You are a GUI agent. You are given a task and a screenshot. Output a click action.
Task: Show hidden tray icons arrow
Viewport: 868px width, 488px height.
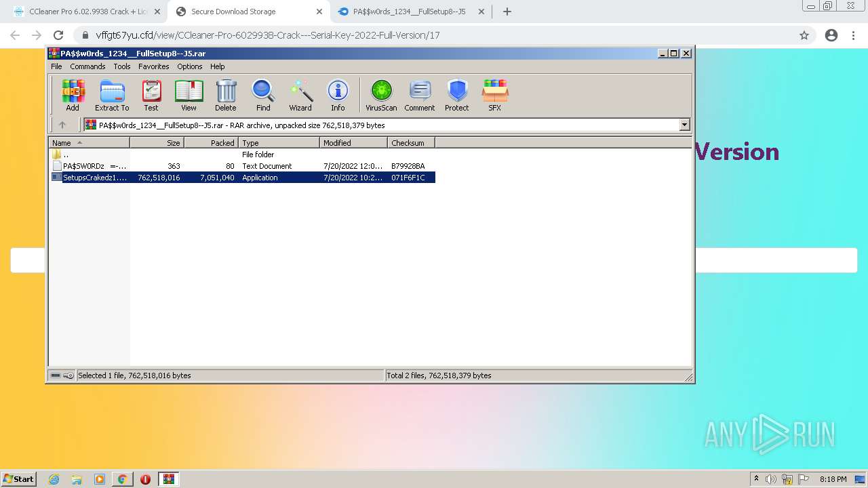coord(757,479)
